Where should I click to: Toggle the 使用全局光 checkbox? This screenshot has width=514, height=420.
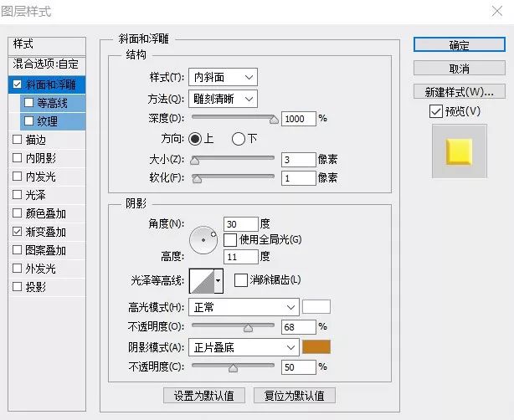[x=230, y=239]
